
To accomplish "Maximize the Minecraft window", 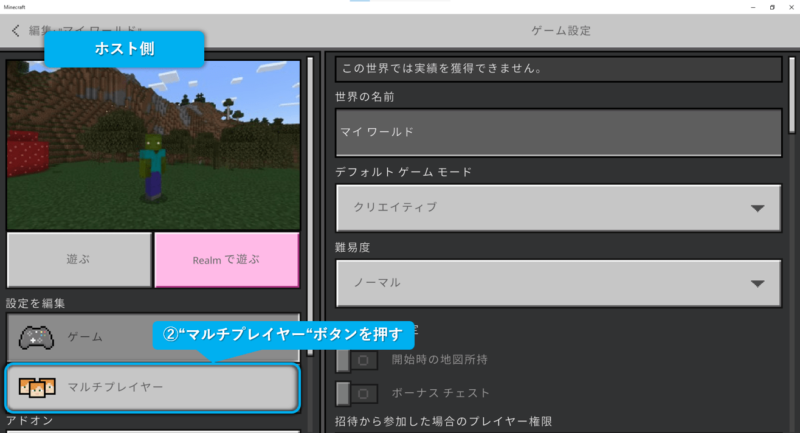I will [x=772, y=7].
